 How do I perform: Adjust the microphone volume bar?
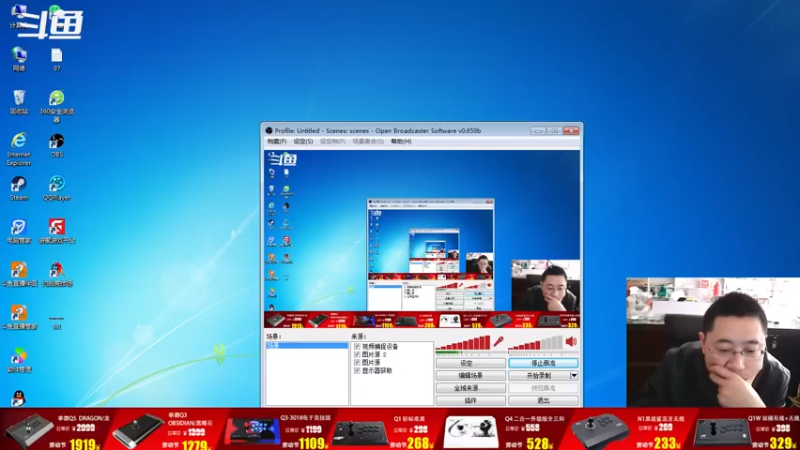coord(463,342)
